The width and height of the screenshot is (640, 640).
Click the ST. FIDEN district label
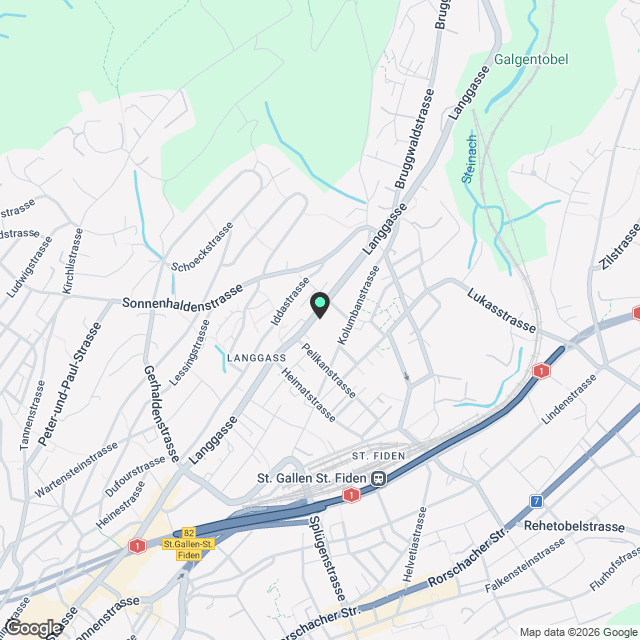[x=378, y=456]
